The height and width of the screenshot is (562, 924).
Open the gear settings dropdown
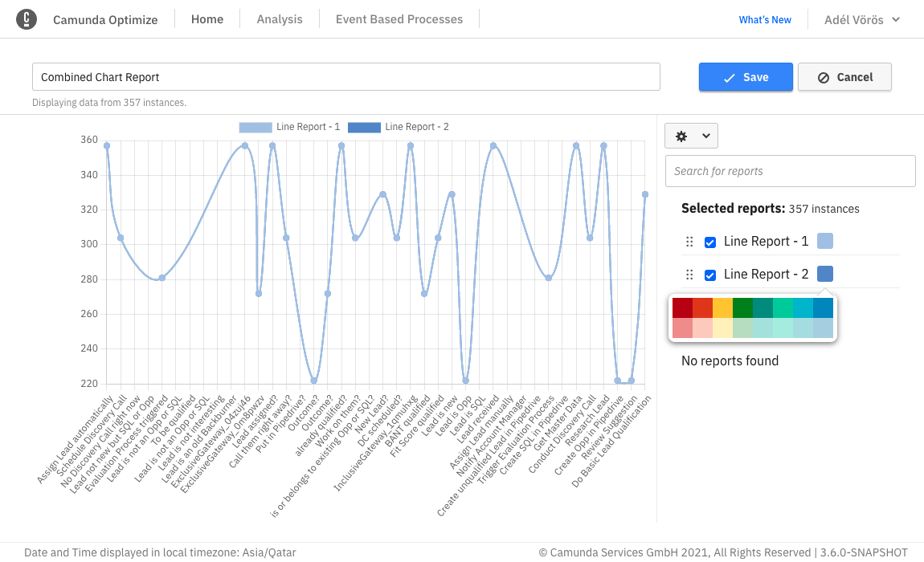point(691,136)
